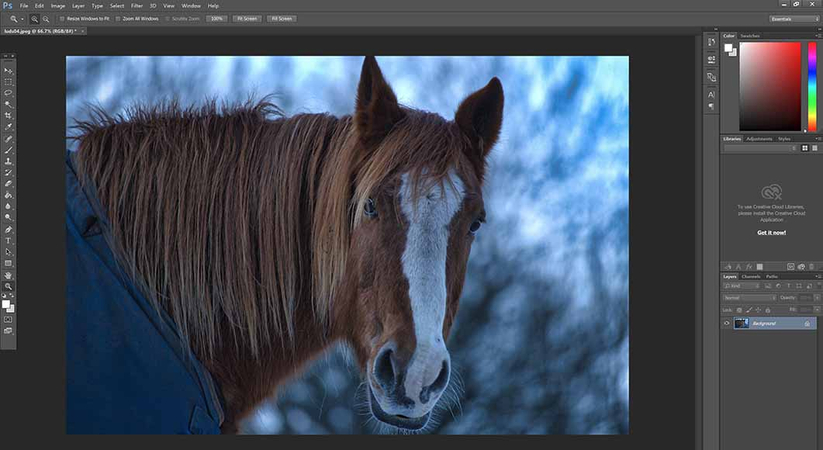Open the Libraries selection dropdown

pos(760,149)
